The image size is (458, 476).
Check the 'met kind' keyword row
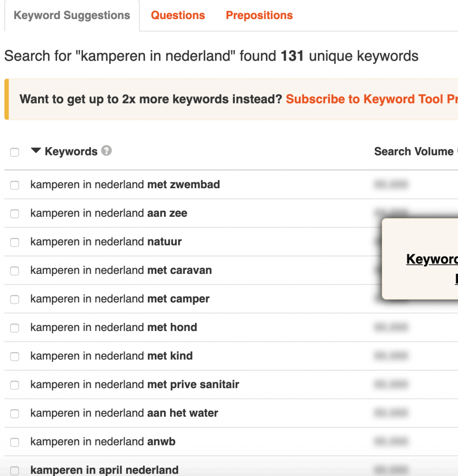pos(15,357)
